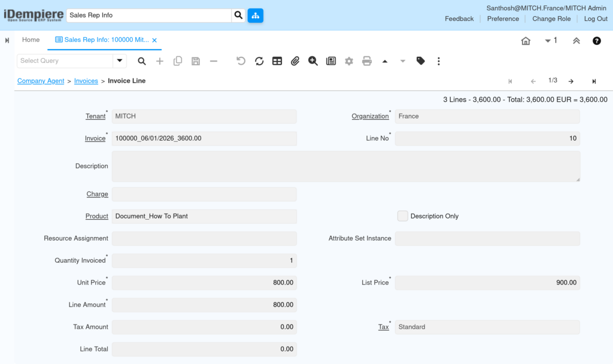Viewport: 613px width, 364px height.
Task: Click the Tax field label link
Action: [383, 327]
